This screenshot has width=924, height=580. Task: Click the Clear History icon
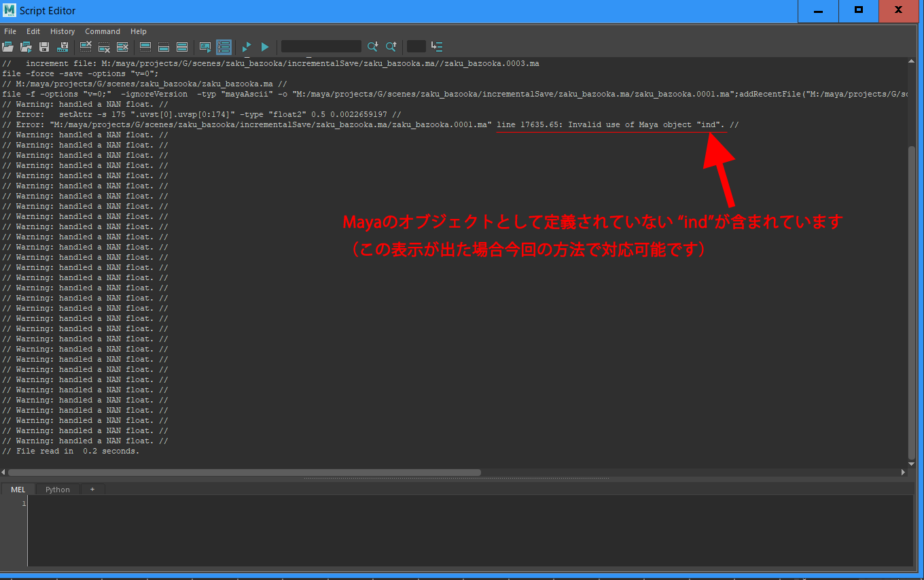(86, 47)
